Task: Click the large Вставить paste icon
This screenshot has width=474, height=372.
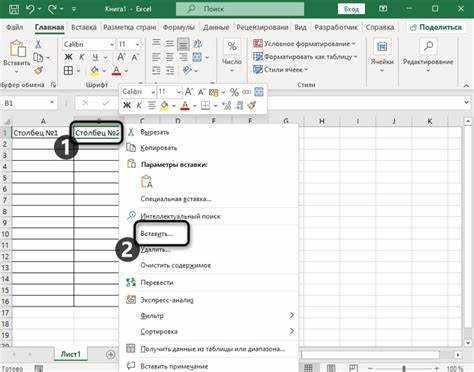Action: [x=18, y=48]
